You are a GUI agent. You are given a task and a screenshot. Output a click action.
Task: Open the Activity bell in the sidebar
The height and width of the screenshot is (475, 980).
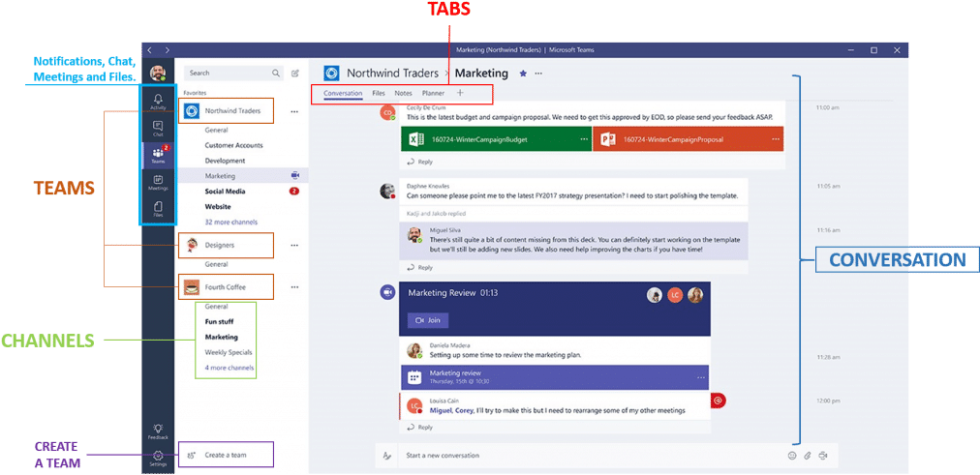click(x=158, y=102)
